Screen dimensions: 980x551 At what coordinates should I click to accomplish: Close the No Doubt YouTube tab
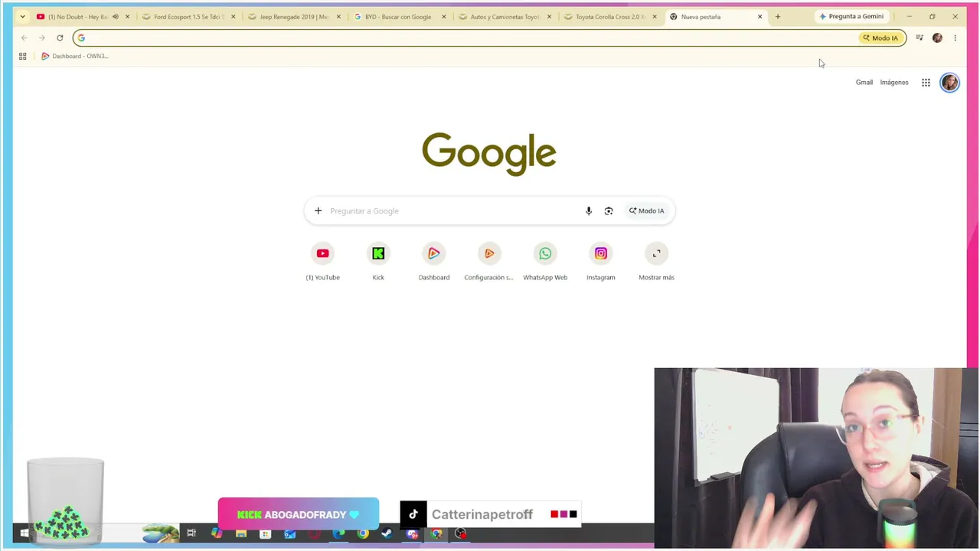pyautogui.click(x=127, y=16)
